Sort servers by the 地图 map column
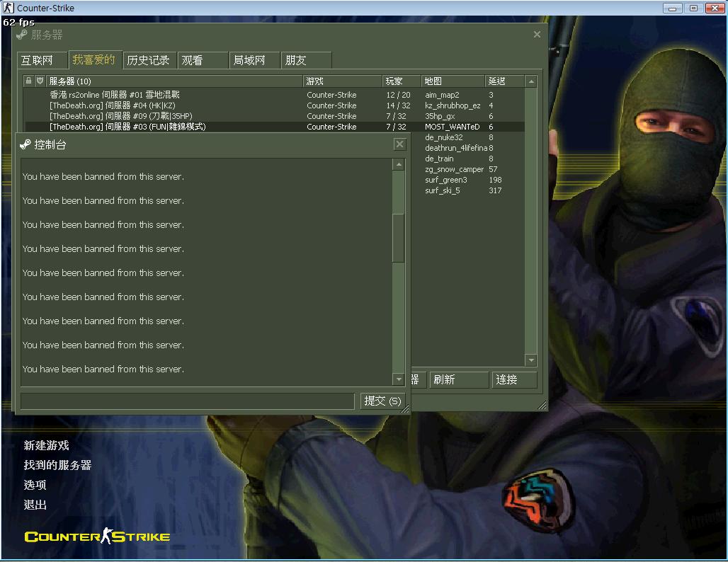728x562 pixels. 453,81
